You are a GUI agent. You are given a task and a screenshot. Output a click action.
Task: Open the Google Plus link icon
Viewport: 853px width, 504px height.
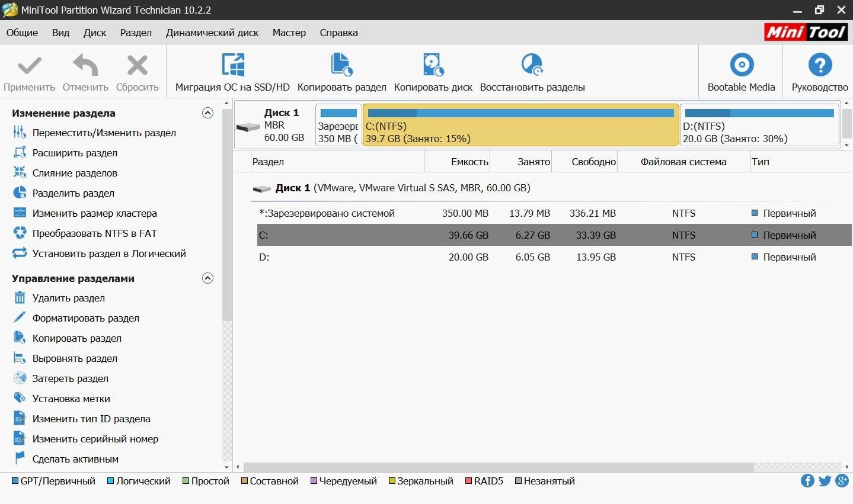tap(842, 481)
